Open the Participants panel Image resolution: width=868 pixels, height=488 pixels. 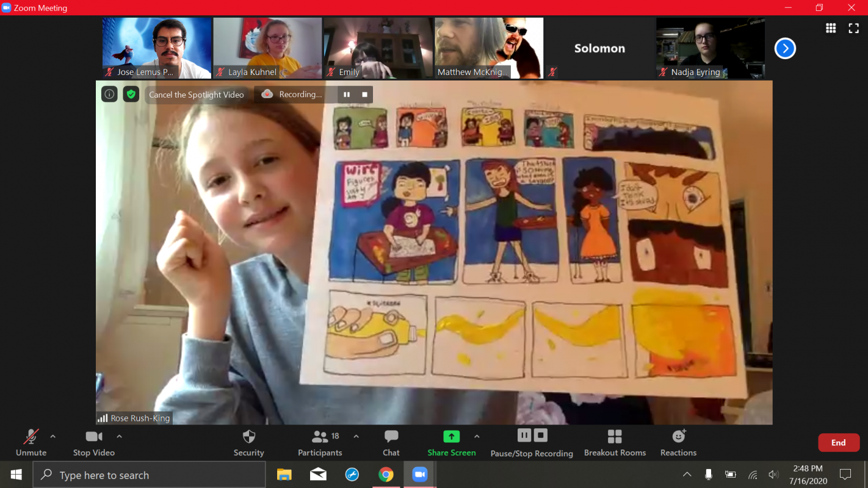pos(320,442)
